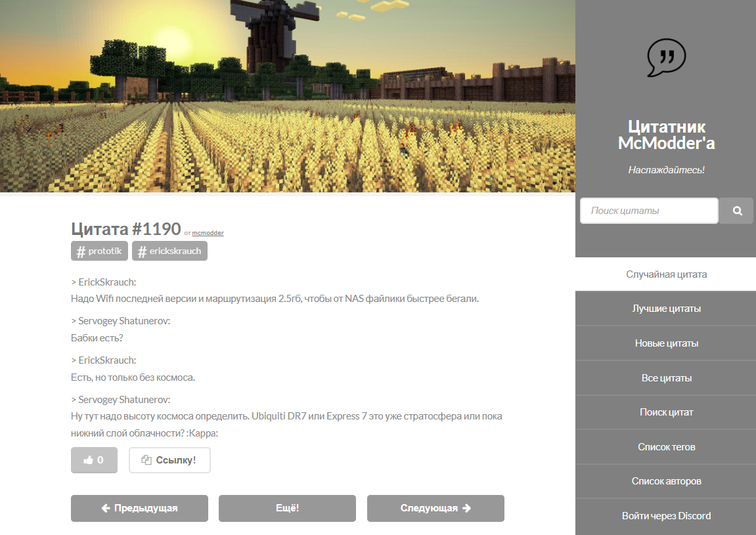Open Поиск цитат menu item

point(666,412)
